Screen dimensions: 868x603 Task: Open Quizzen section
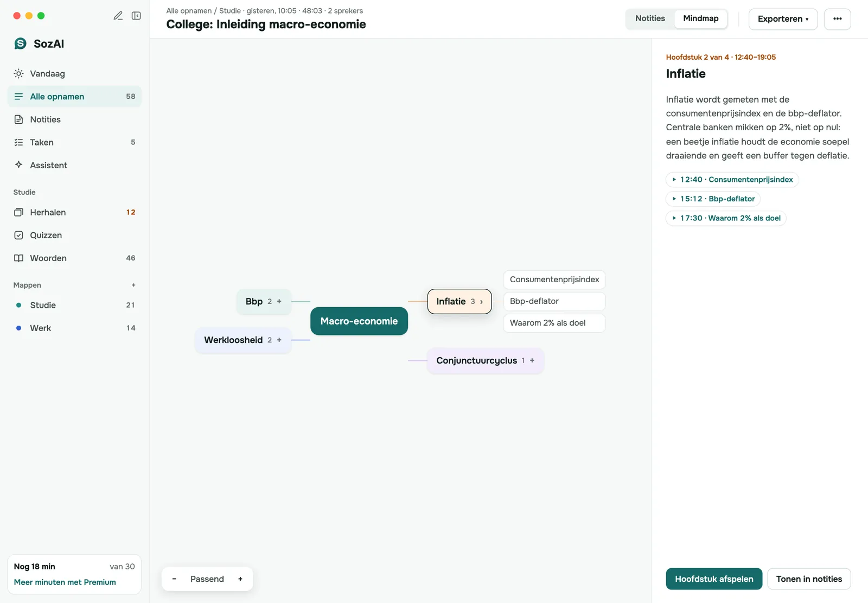74,235
